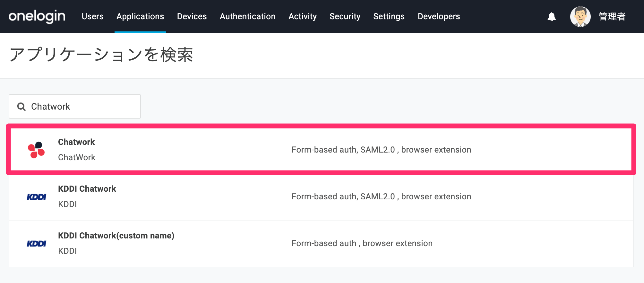Click the administrator avatar picture

pos(580,17)
